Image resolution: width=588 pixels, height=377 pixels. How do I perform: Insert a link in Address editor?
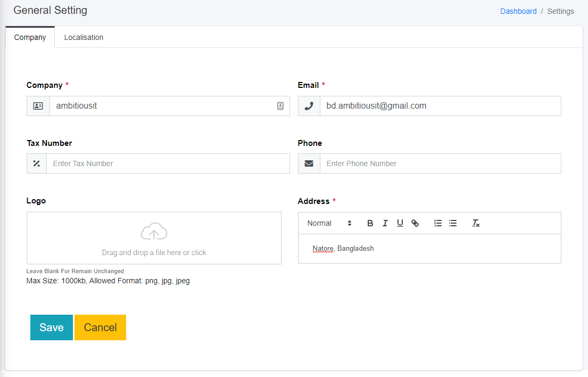click(x=415, y=223)
